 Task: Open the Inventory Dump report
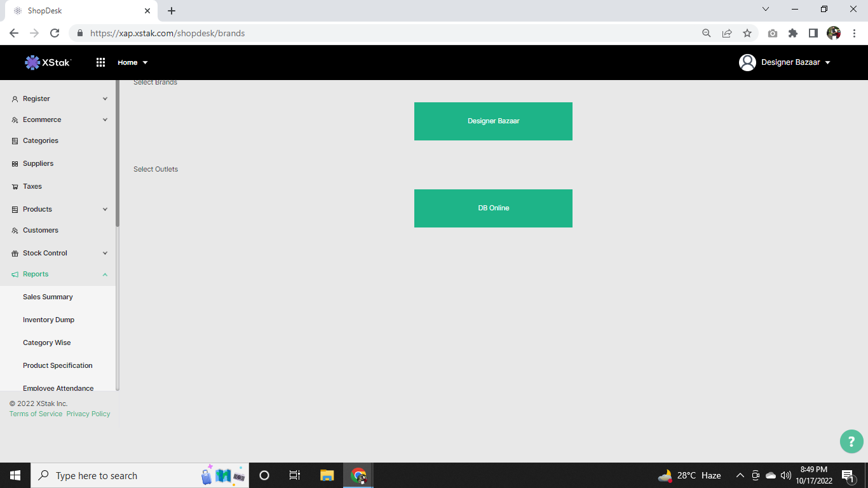pos(48,320)
